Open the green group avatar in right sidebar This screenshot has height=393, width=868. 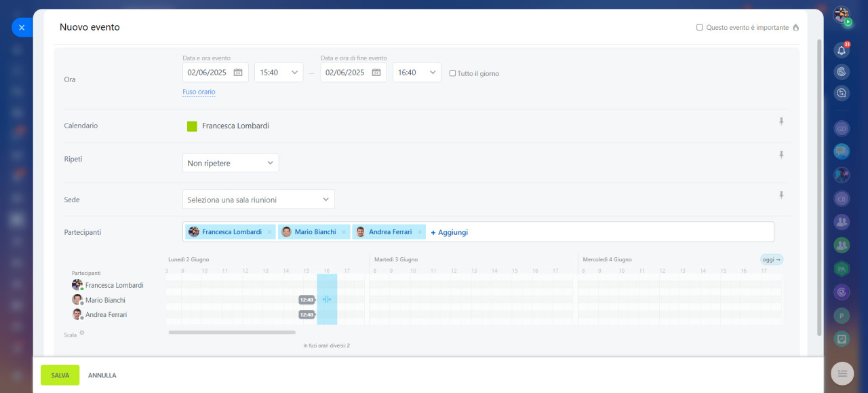[x=842, y=245]
